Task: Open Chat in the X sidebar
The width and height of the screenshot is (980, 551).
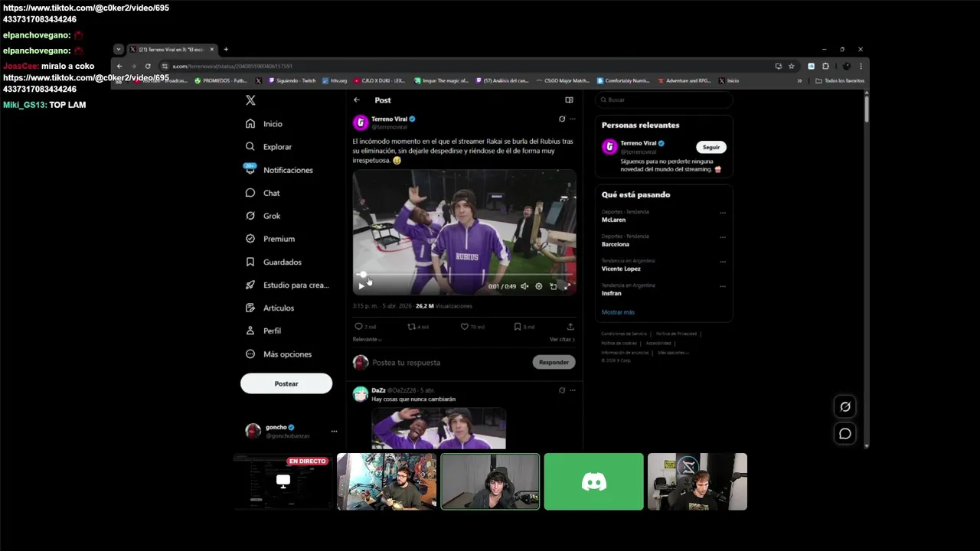Action: click(263, 193)
